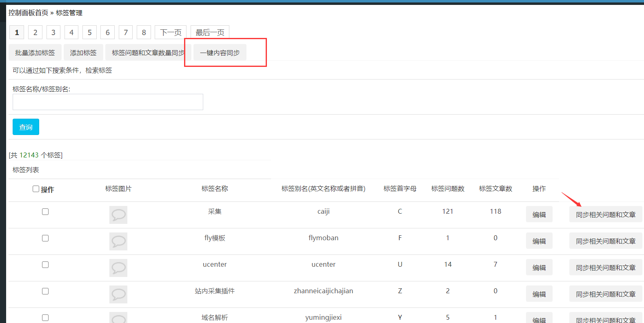Jump to the last page 最后一页
This screenshot has height=323, width=644.
210,33
